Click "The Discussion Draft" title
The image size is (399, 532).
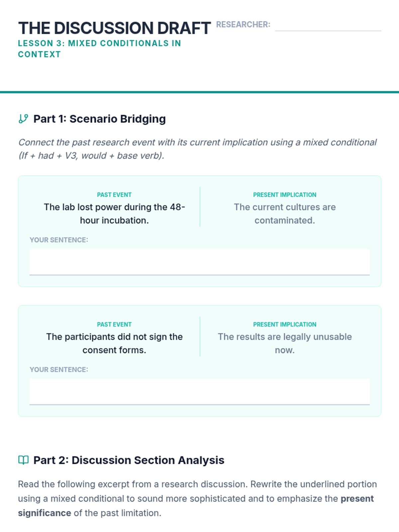pos(114,28)
